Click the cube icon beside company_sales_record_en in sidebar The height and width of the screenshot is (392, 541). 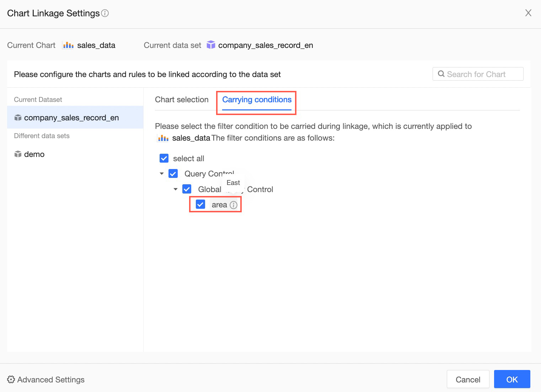(x=18, y=118)
